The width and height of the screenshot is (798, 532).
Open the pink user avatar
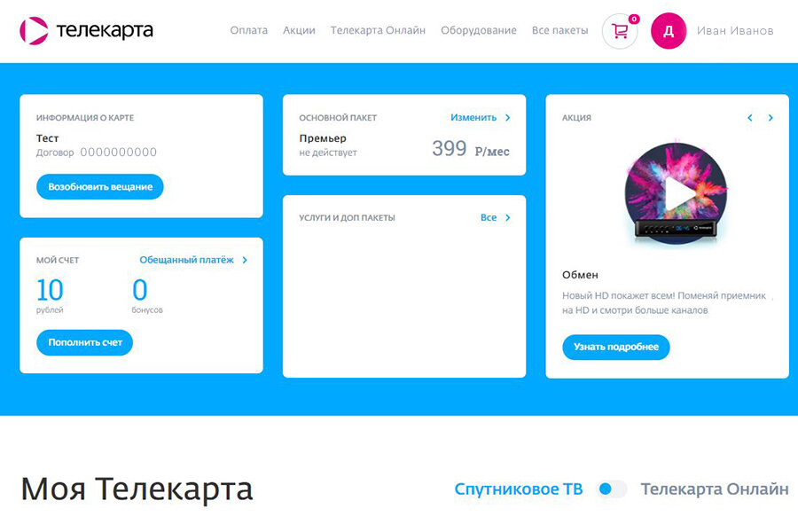(669, 31)
